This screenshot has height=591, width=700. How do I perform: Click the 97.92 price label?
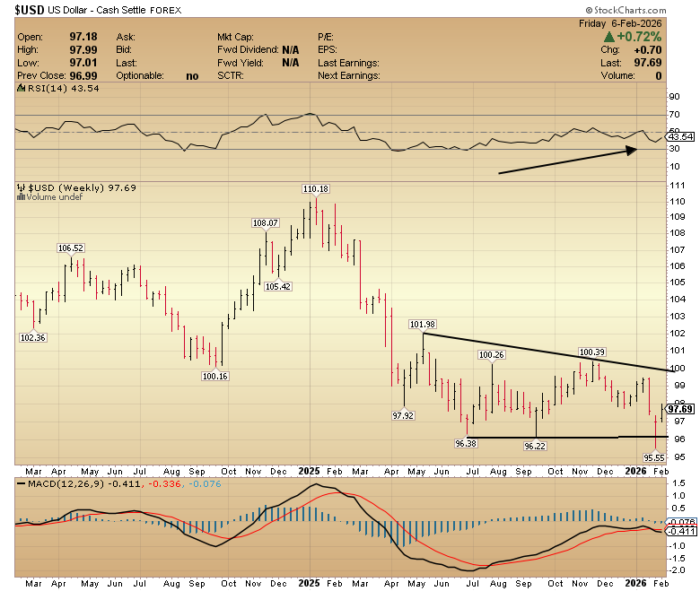click(403, 415)
